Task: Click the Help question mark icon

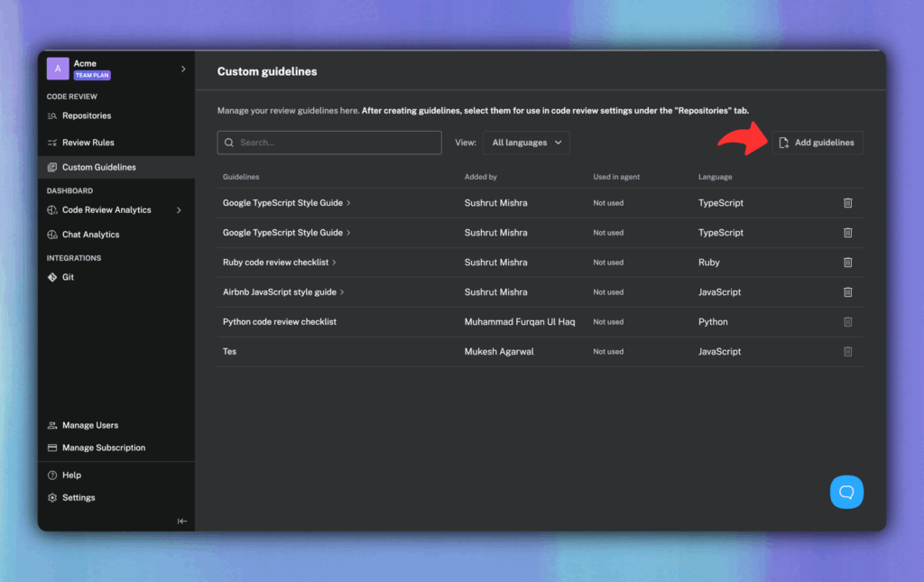Action: point(52,475)
